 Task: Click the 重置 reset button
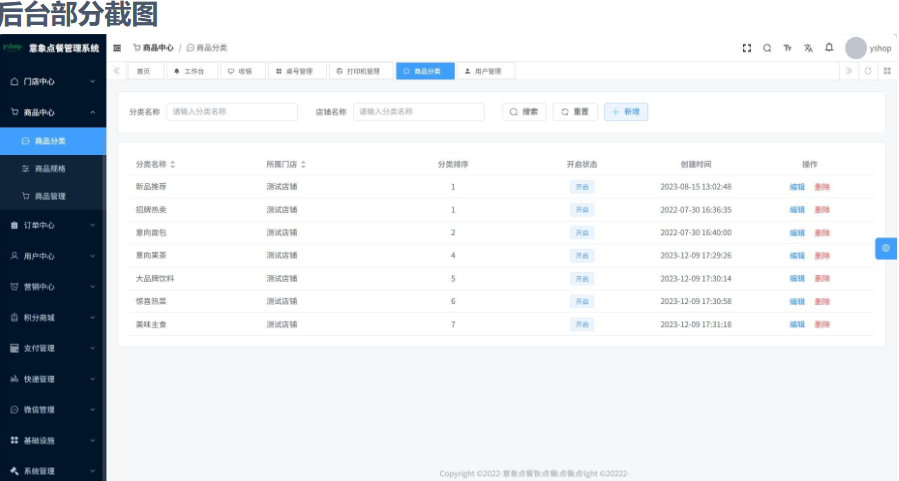click(x=575, y=112)
